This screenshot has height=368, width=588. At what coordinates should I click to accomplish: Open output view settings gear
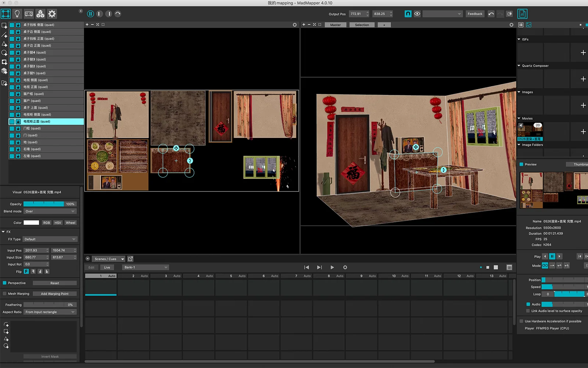click(511, 25)
